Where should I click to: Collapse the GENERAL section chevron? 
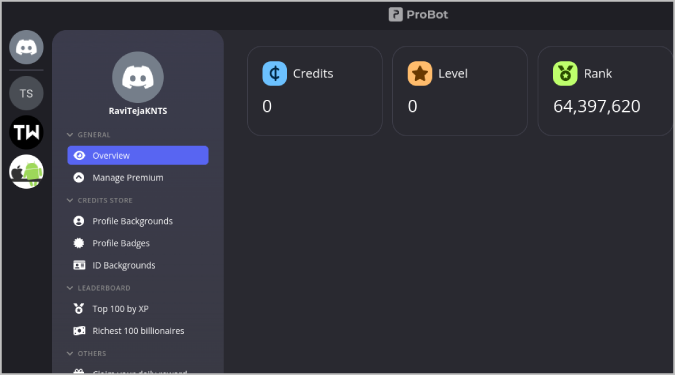click(x=70, y=135)
